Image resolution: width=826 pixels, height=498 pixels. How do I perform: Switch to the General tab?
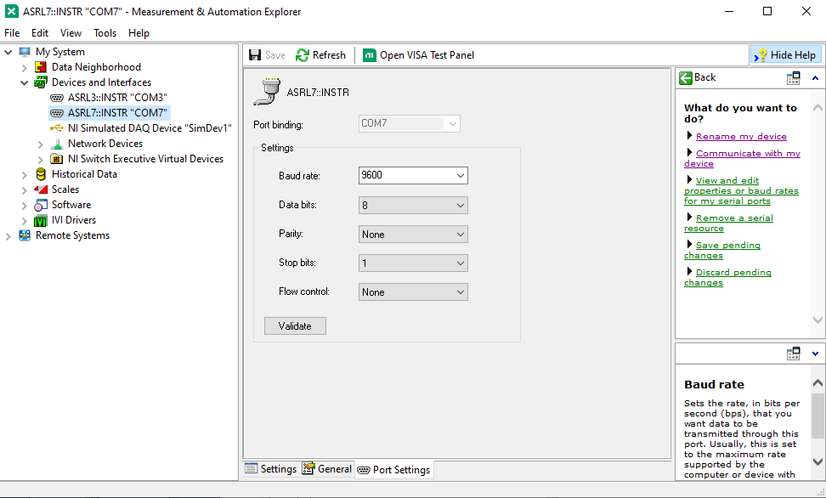(327, 469)
